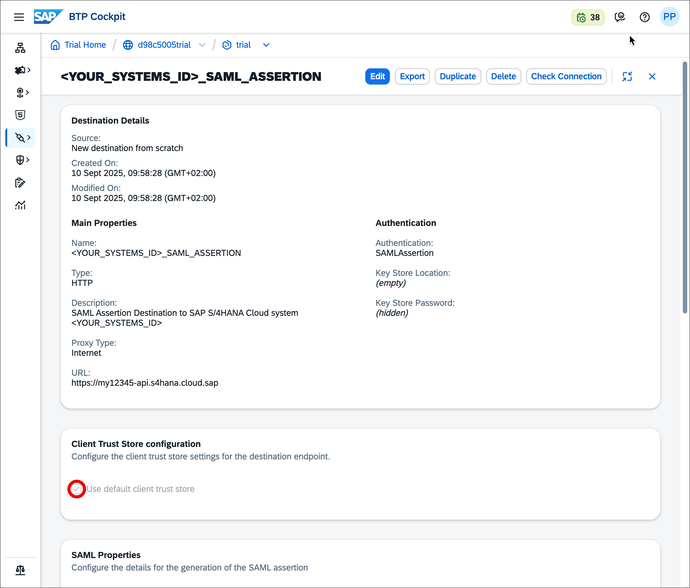
Task: Click the Edit button
Action: tap(377, 77)
